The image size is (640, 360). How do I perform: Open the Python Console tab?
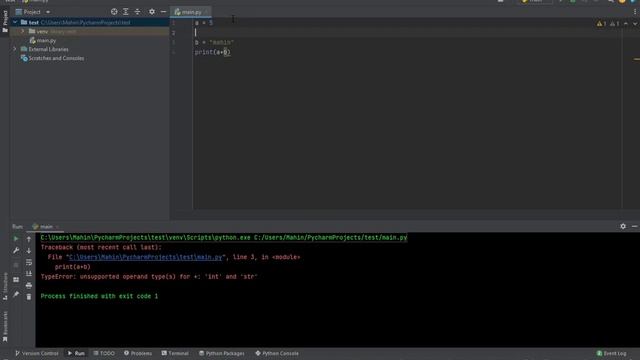pos(277,353)
